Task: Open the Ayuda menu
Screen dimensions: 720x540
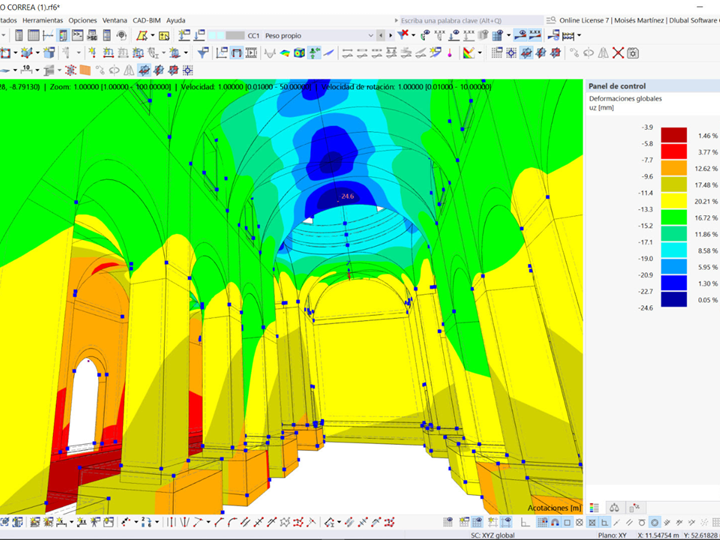Action: (176, 20)
